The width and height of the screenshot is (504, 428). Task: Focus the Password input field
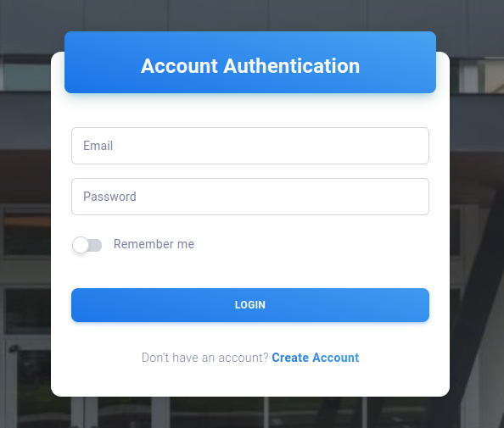click(250, 197)
